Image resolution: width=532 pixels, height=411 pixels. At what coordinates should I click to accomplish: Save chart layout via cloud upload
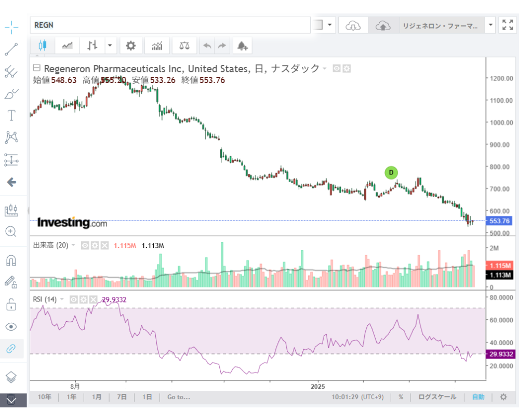(383, 25)
